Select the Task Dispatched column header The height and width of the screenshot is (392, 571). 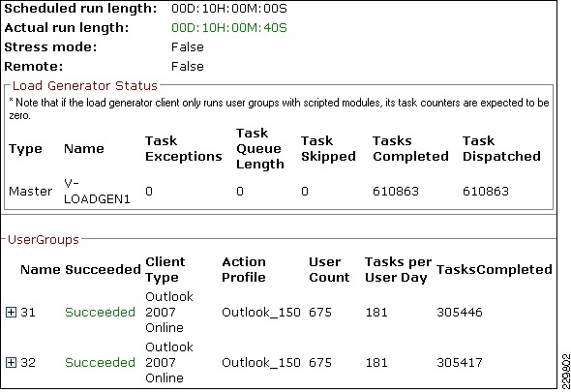click(501, 149)
